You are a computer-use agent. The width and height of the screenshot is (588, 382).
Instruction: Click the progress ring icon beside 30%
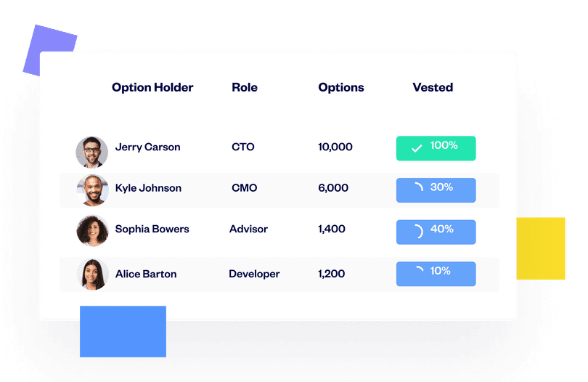click(418, 188)
